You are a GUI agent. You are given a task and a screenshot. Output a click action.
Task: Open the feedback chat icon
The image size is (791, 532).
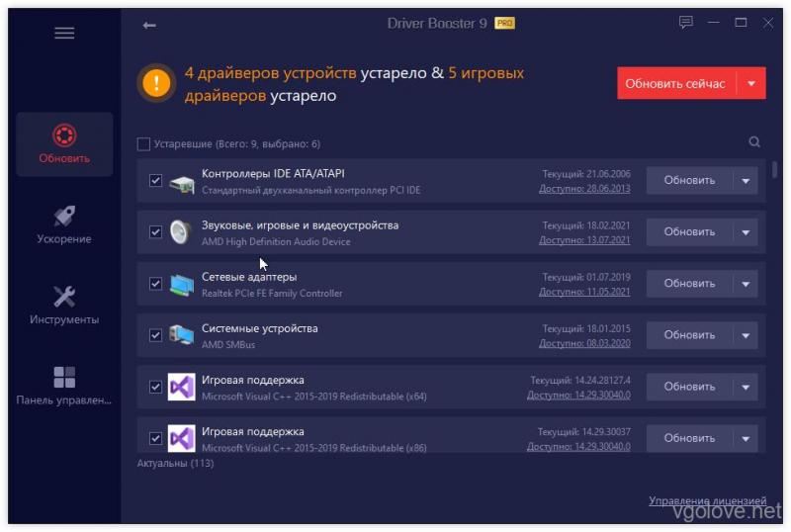click(685, 22)
